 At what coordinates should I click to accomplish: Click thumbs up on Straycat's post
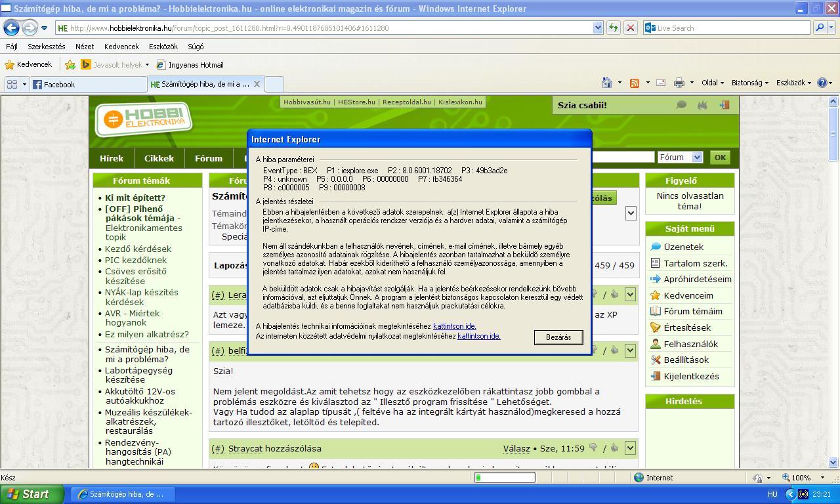click(614, 448)
